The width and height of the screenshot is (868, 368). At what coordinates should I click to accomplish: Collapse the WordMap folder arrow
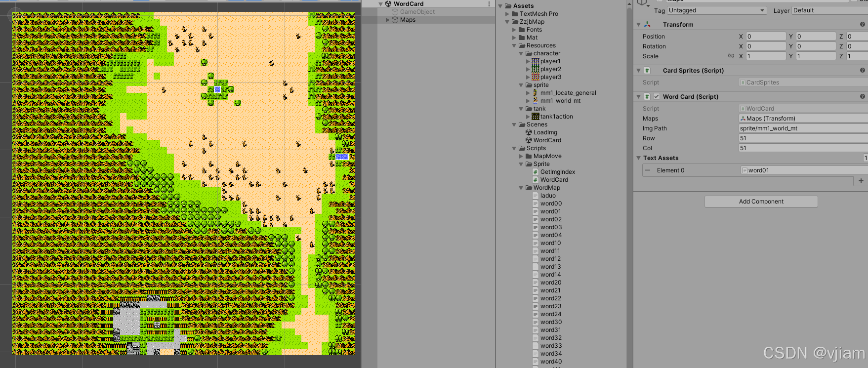(x=521, y=188)
